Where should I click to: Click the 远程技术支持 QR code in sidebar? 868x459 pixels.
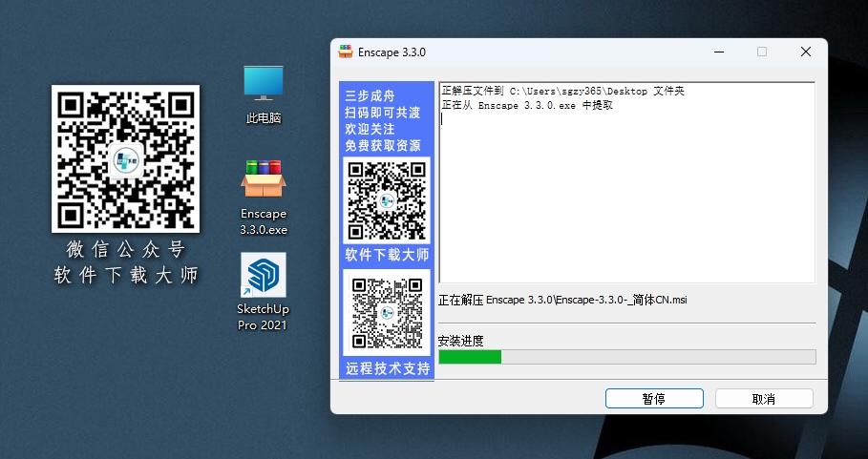[x=387, y=313]
